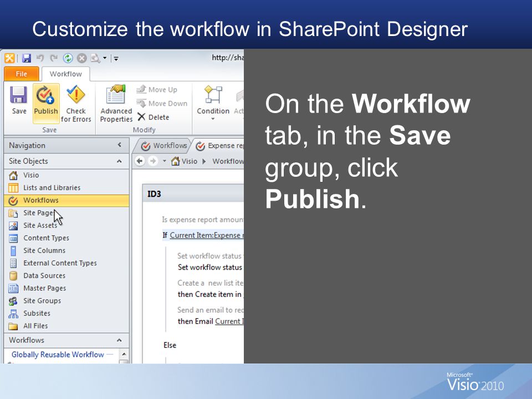Expand the breadcrumb arrow after Visio
The height and width of the screenshot is (399, 532).
(204, 161)
